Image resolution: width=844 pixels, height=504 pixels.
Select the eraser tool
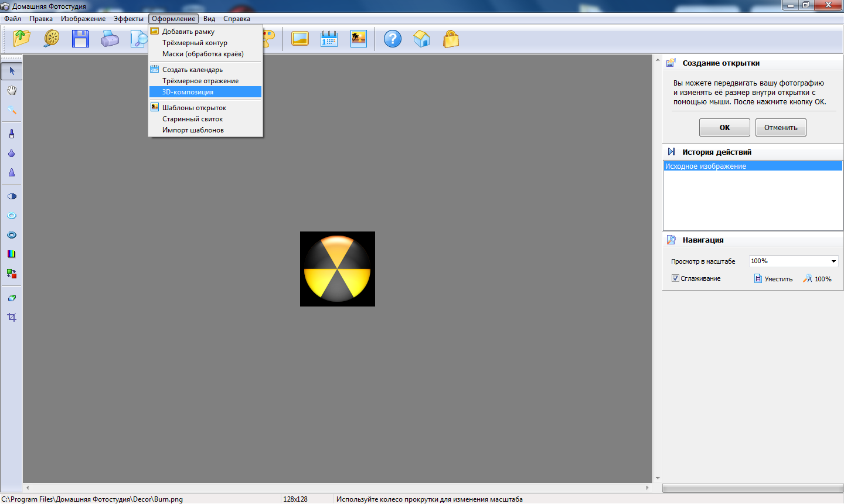coord(12,298)
